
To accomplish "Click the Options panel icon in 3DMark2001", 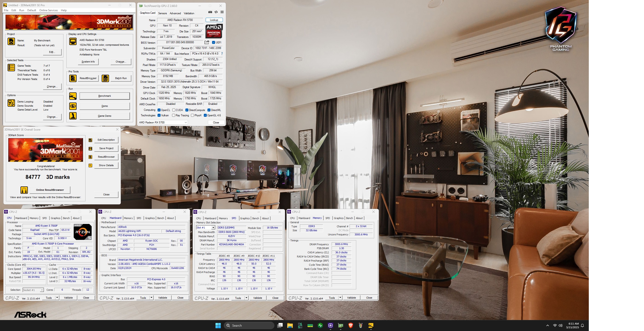I will [11, 103].
